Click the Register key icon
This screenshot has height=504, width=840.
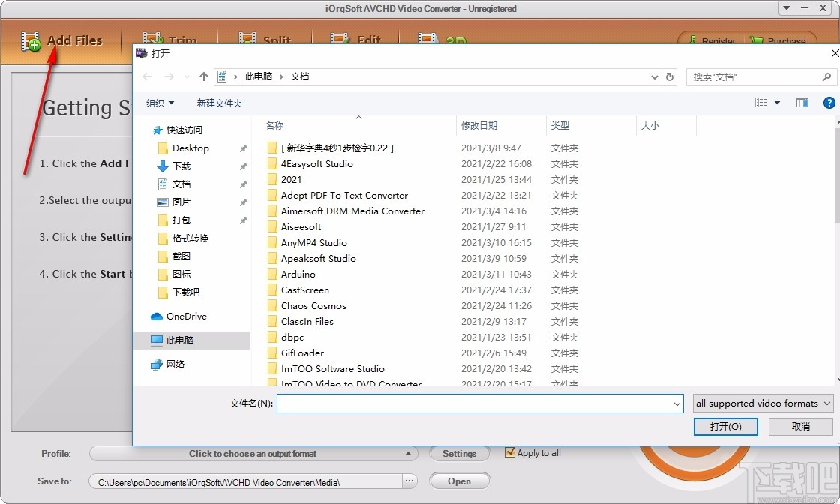[693, 39]
